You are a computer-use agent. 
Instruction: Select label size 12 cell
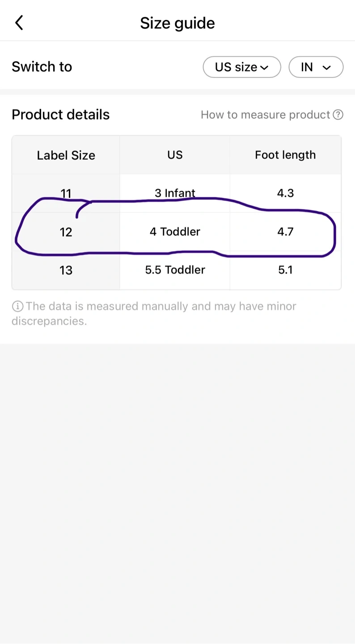[66, 232]
